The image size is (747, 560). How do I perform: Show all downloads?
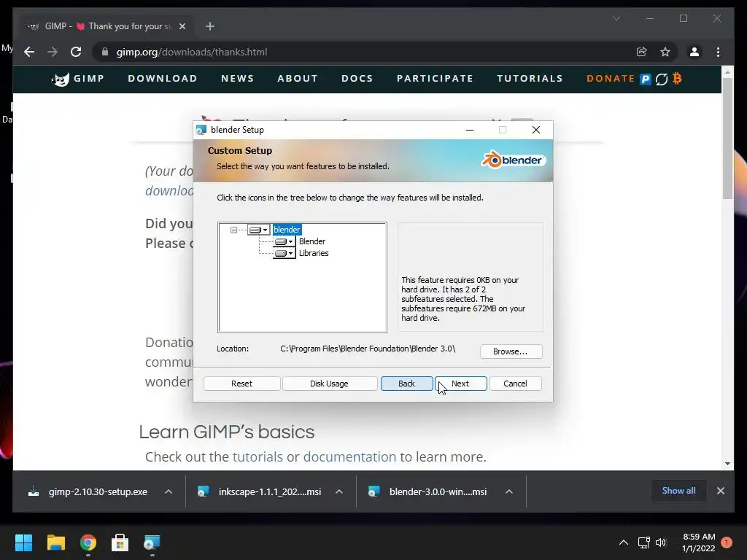coord(678,491)
